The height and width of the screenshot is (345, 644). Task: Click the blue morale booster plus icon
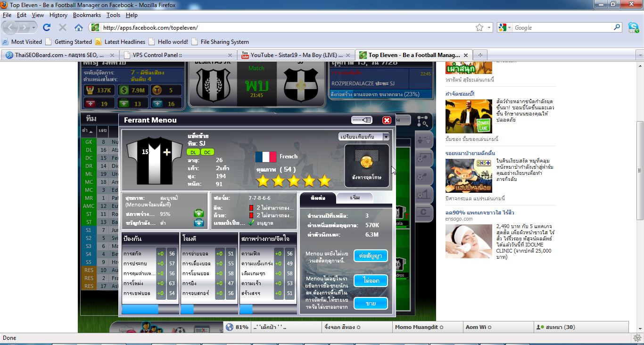[199, 223]
